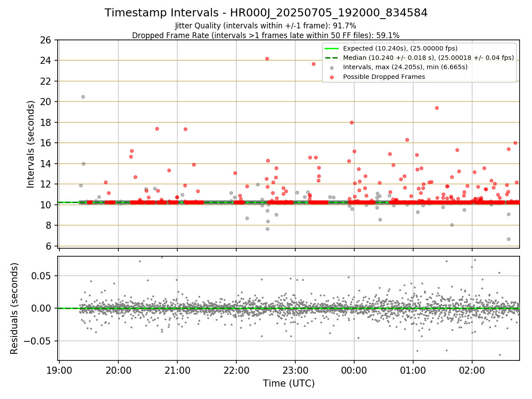
Task: Click the 00:00 x-axis tick label
Action: pos(354,370)
